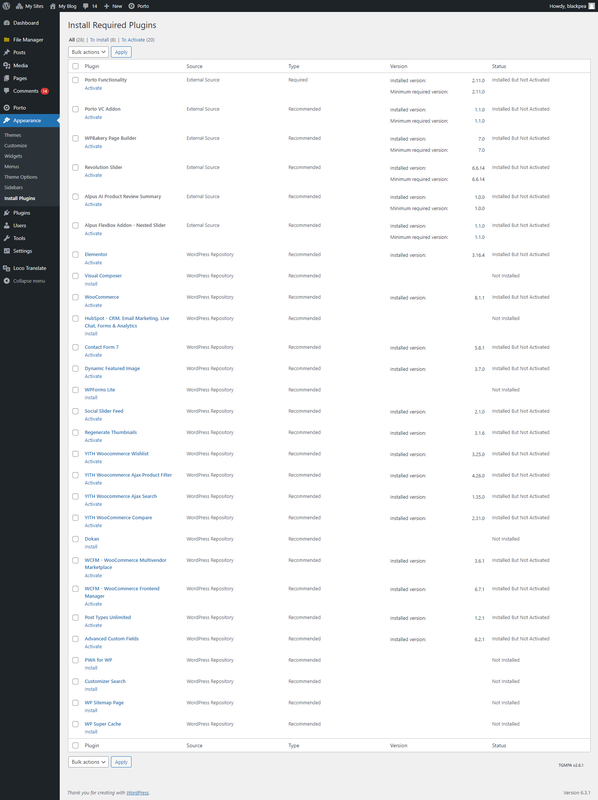Open the Install Plugins submenu item
This screenshot has height=800, width=598.
point(20,198)
